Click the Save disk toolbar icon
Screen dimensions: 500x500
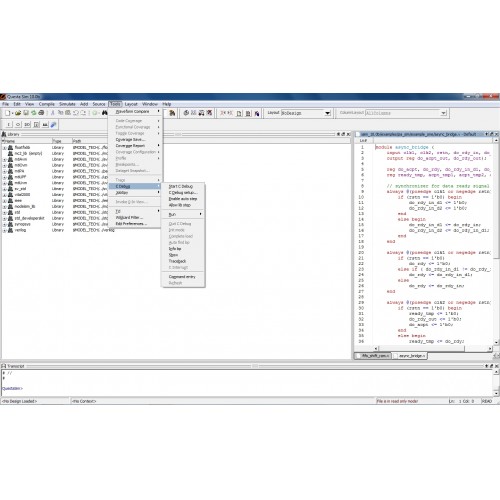(26, 113)
